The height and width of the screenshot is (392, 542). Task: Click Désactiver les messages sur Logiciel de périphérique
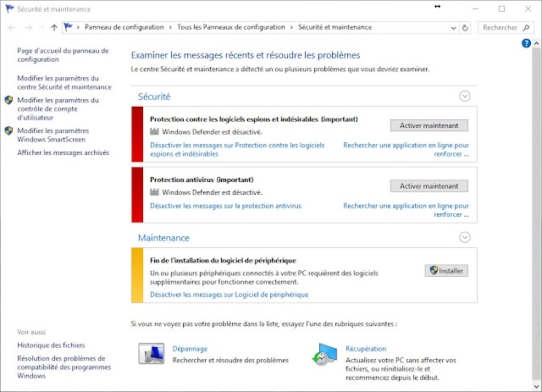[x=230, y=295]
